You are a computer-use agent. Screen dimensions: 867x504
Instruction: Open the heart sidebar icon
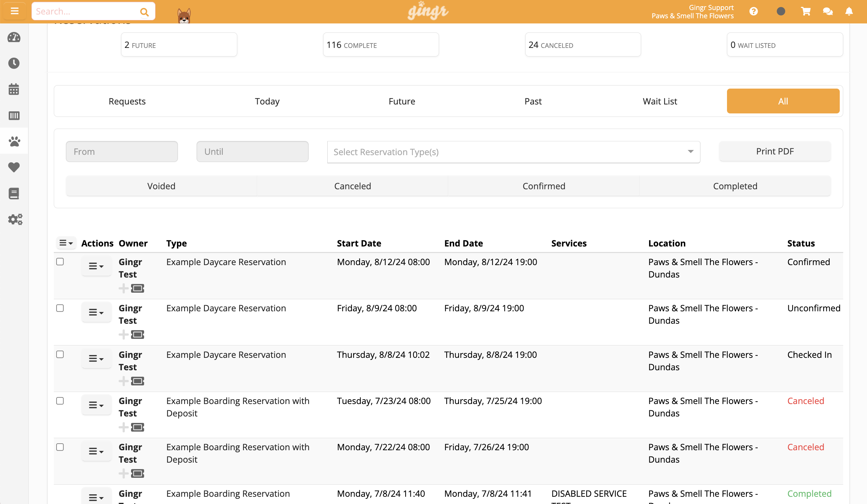pyautogui.click(x=14, y=167)
